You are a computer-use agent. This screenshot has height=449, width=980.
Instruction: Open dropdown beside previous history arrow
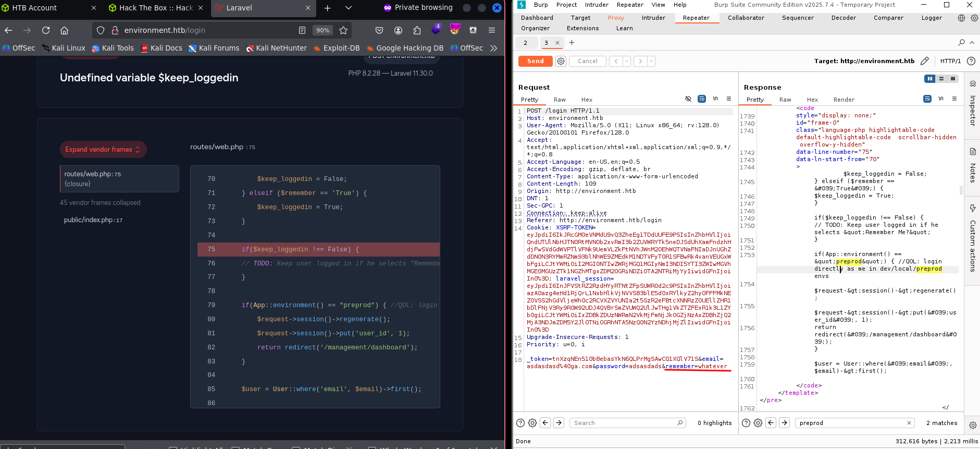point(627,61)
